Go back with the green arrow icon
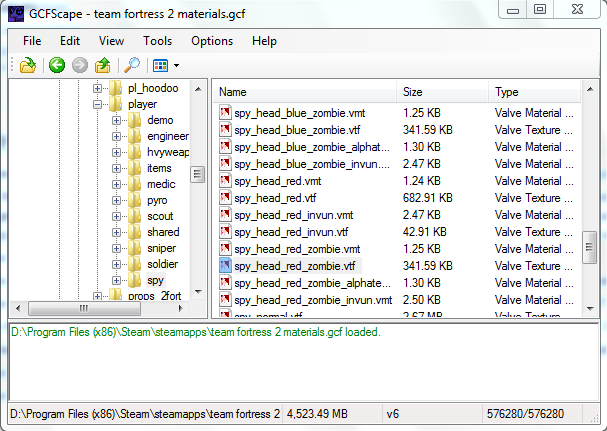Screen dimensions: 607x431 point(57,65)
